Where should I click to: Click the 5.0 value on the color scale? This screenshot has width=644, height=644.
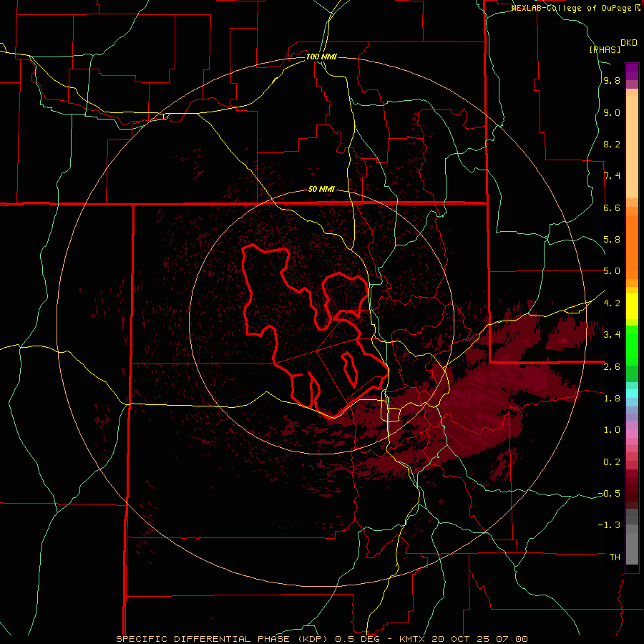612,271
